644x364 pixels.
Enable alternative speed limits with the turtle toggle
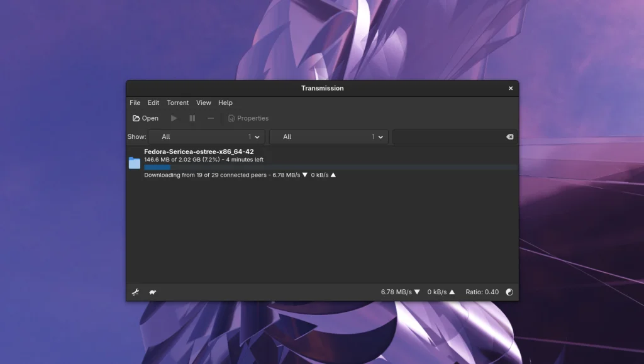tap(151, 292)
